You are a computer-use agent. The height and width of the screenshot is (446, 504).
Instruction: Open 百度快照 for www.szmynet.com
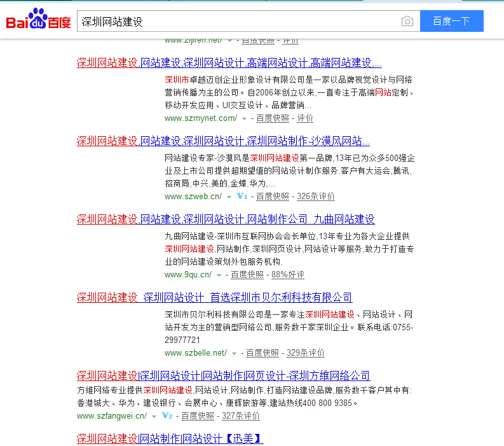[x=273, y=118]
